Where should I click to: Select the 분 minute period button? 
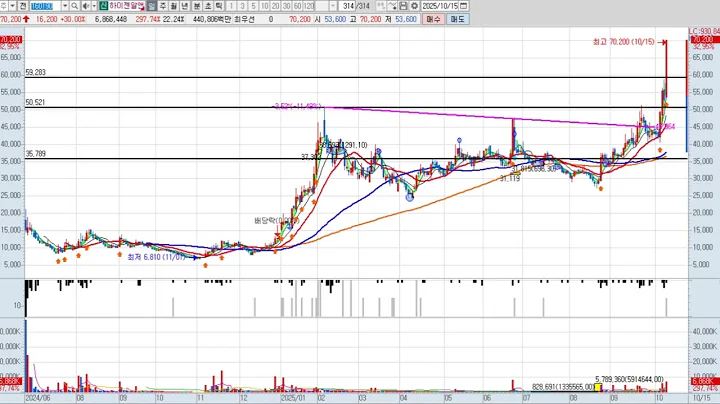[197, 6]
